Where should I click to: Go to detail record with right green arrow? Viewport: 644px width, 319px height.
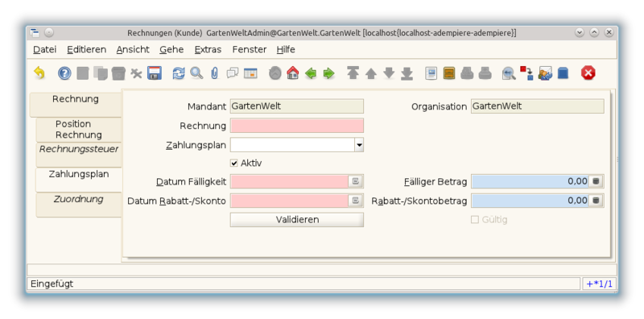329,73
